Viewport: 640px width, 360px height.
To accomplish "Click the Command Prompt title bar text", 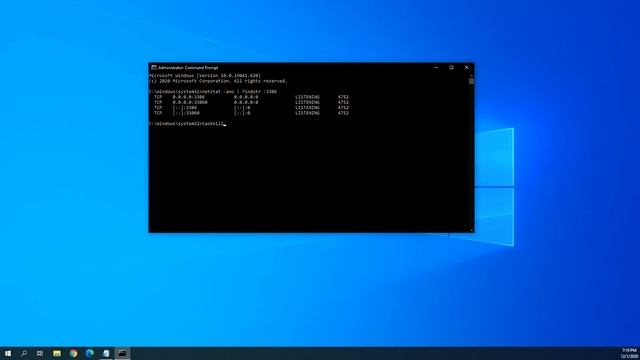I will (x=188, y=68).
